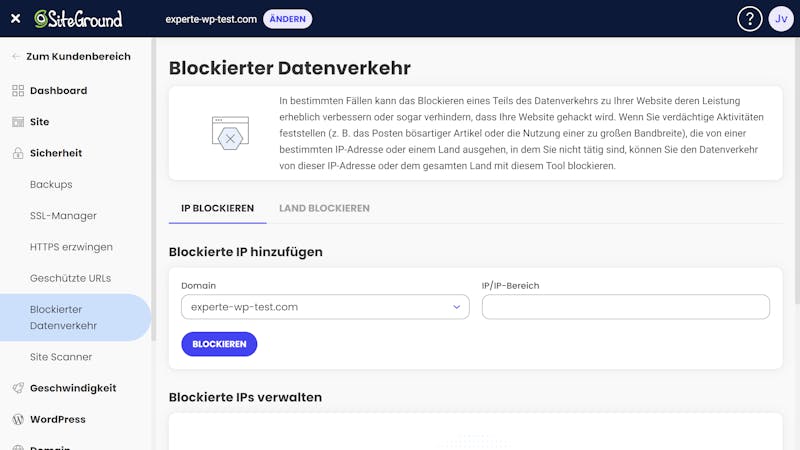Click the Site icon in sidebar
The width and height of the screenshot is (800, 450).
[17, 122]
